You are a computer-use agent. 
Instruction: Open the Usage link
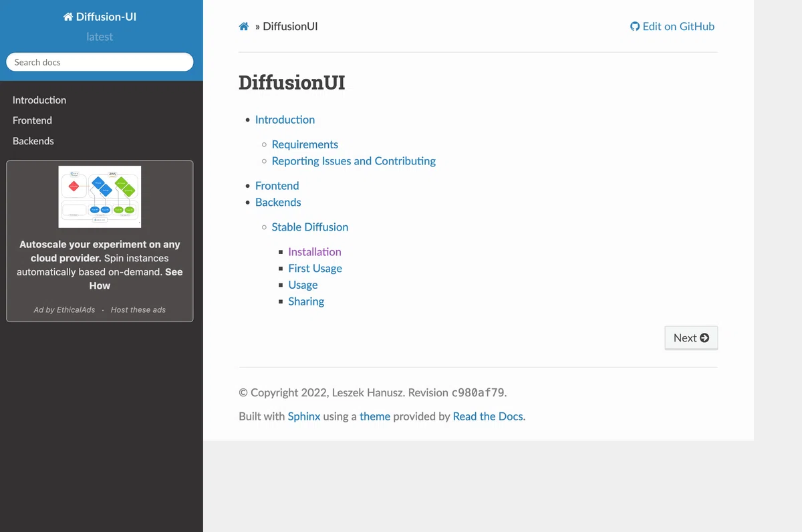[x=303, y=285]
